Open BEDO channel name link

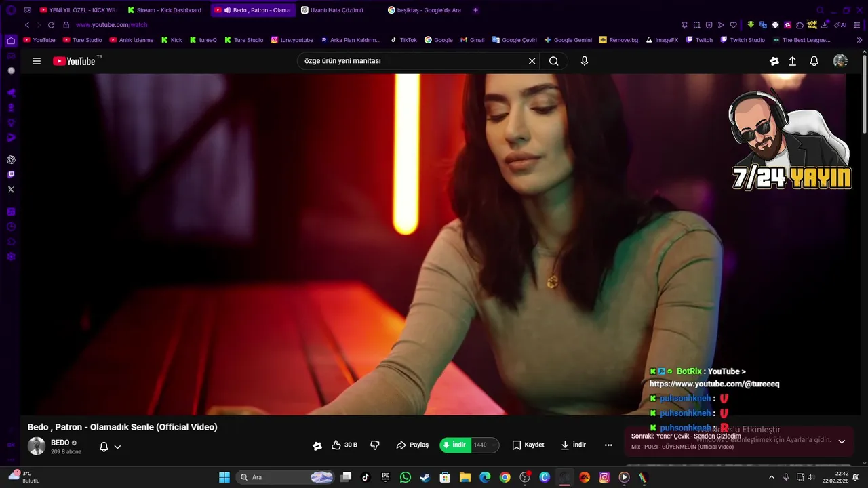60,443
